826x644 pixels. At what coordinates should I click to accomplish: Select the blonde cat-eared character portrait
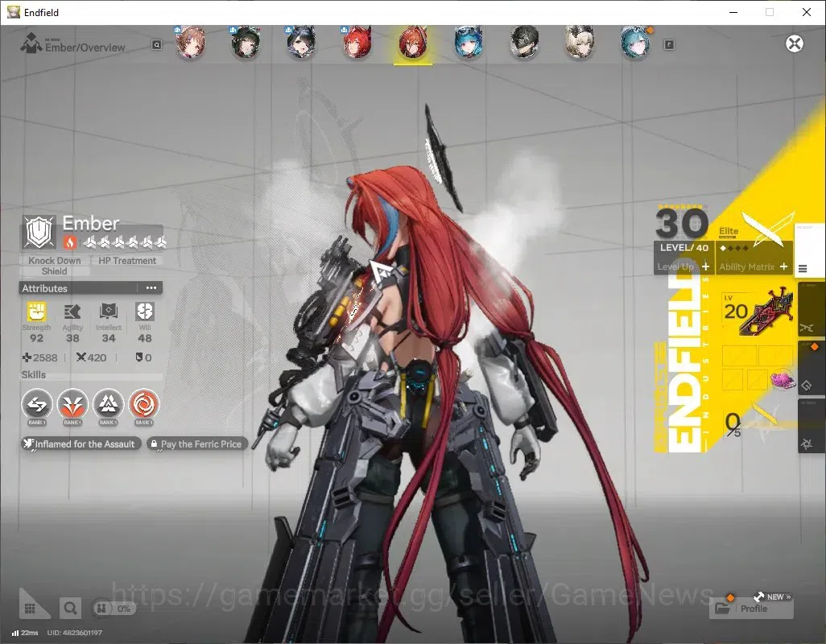click(x=580, y=43)
